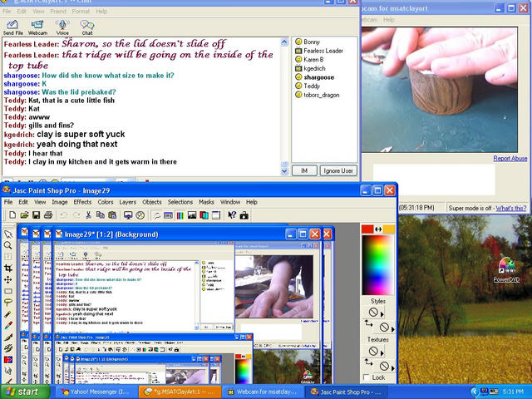
Task: Create a new image in Paint Shop Pro
Action: (x=12, y=215)
